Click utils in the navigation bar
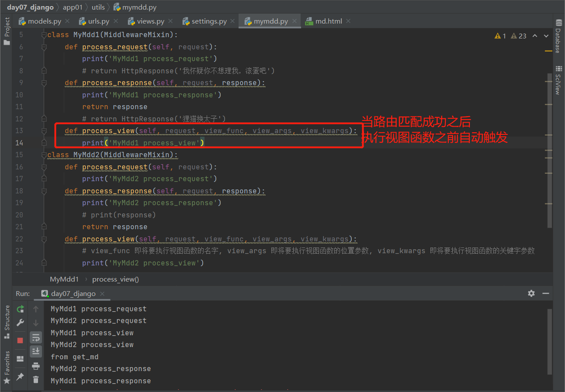This screenshot has height=392, width=565. 98,7
